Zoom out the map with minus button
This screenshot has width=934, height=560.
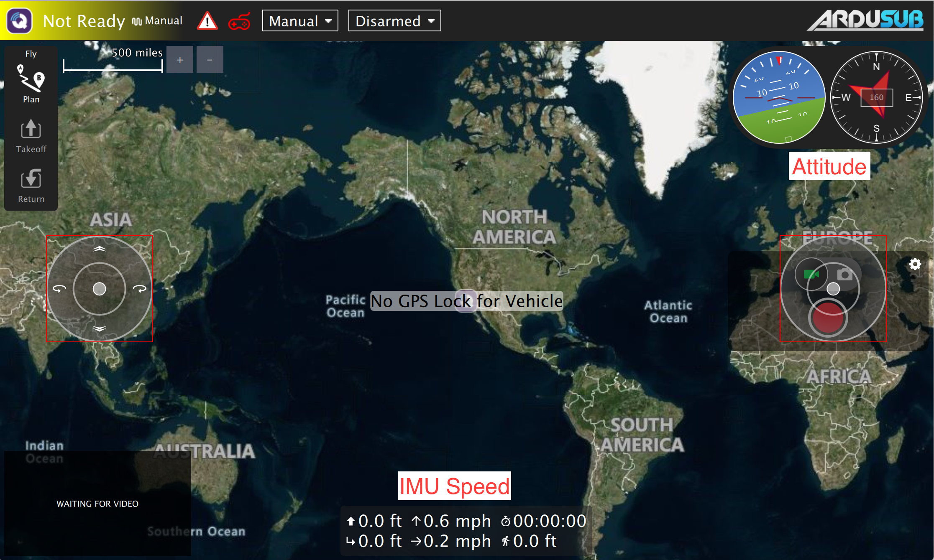tap(210, 60)
